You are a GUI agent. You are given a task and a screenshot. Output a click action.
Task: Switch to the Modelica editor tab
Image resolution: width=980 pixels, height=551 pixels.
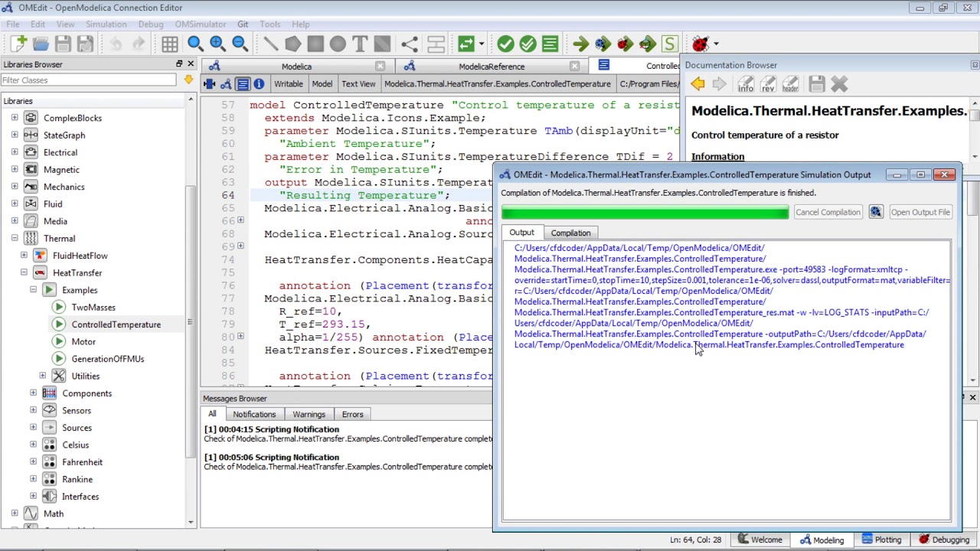[296, 67]
